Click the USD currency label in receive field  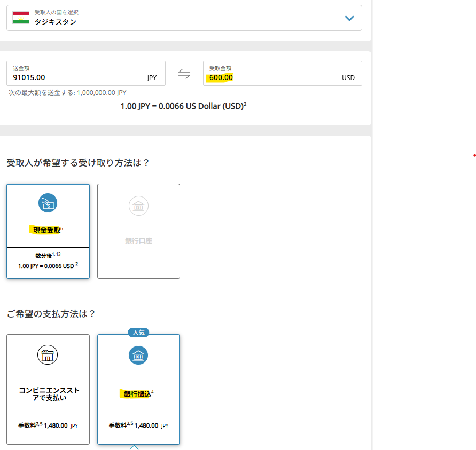(348, 78)
